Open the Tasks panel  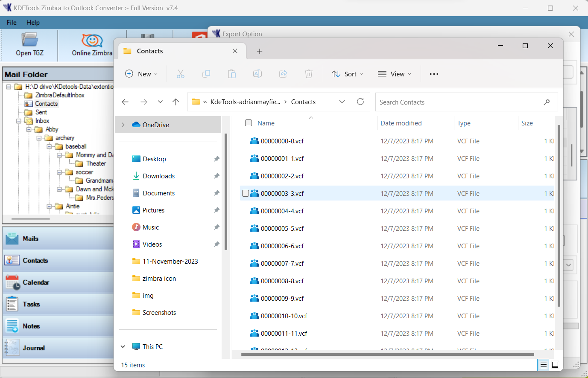click(x=58, y=304)
